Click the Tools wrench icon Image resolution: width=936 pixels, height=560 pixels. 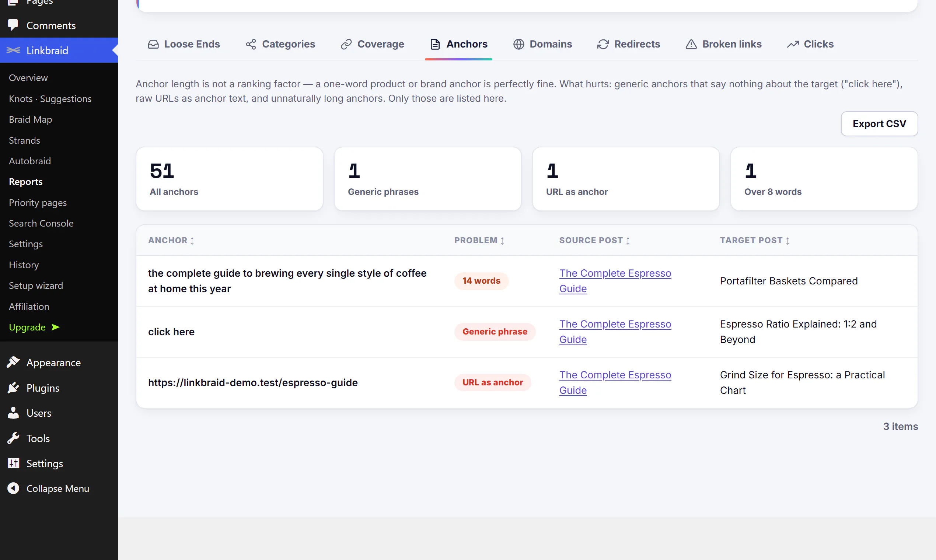[13, 438]
